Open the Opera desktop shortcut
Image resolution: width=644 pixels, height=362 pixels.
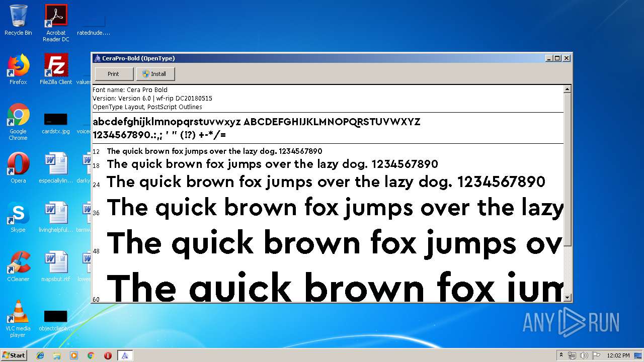point(18,168)
